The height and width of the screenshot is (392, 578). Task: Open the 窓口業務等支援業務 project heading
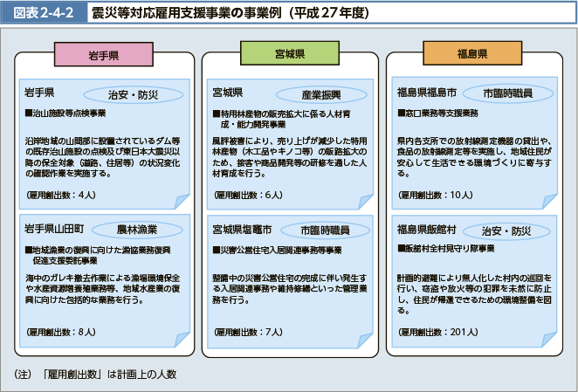(x=440, y=113)
